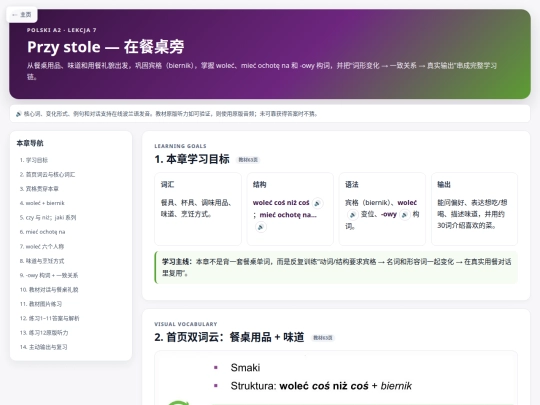The width and height of the screenshot is (540, 405).
Task: Go to nav item '2. 首页词云与核心词汇'
Action: pyautogui.click(x=47, y=175)
